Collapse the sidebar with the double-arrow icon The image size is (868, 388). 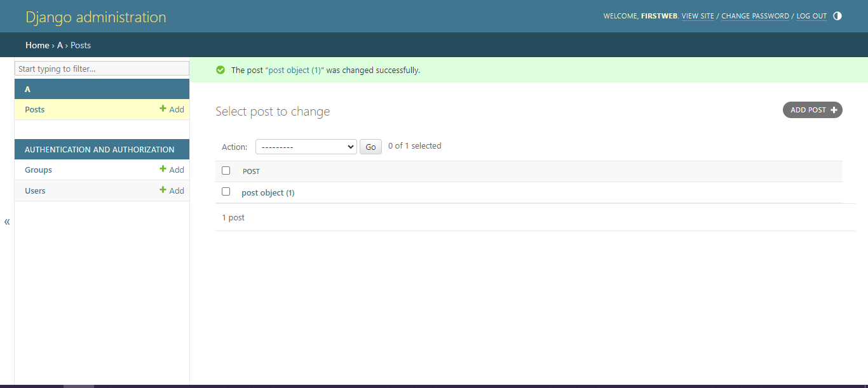7,222
